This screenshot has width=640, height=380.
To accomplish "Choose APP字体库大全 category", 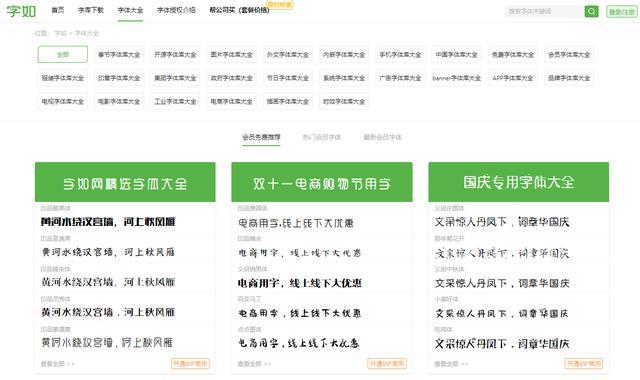I will click(x=513, y=78).
